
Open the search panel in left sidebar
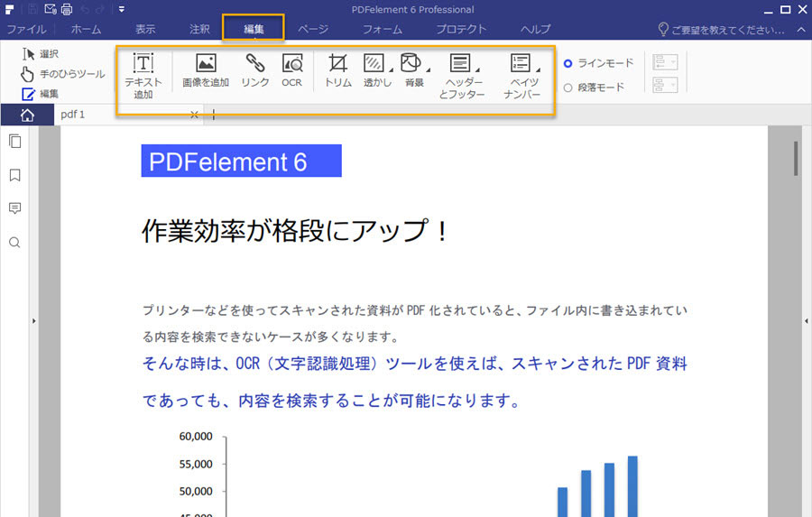[14, 243]
